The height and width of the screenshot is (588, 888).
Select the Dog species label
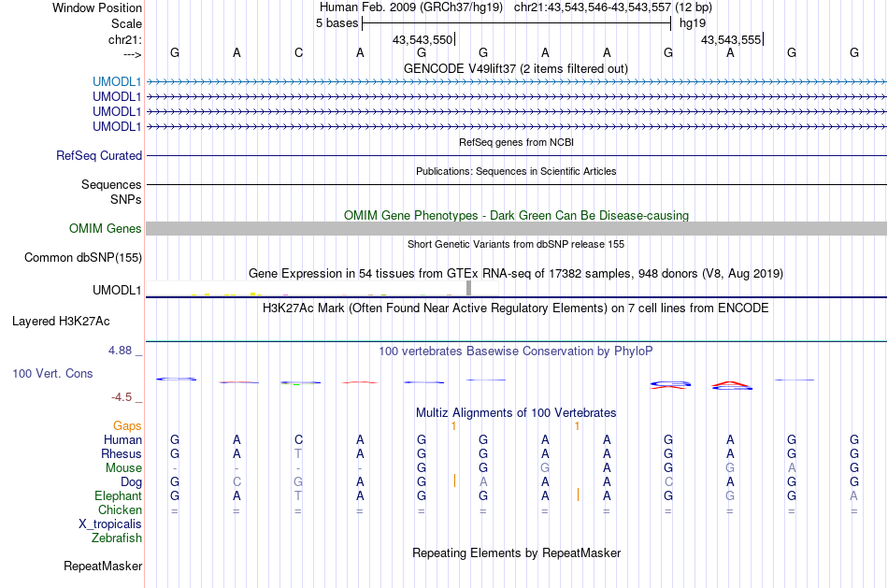tap(131, 482)
